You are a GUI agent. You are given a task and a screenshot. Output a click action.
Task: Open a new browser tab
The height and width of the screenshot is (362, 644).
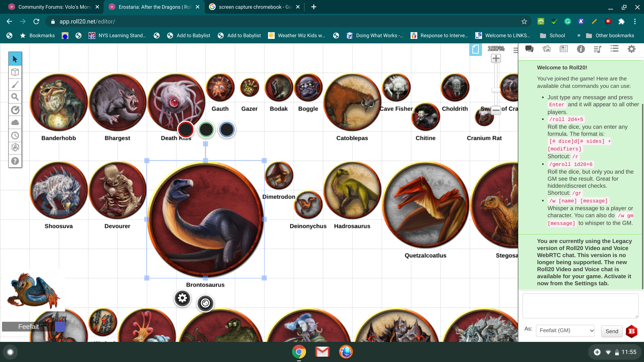tap(314, 7)
